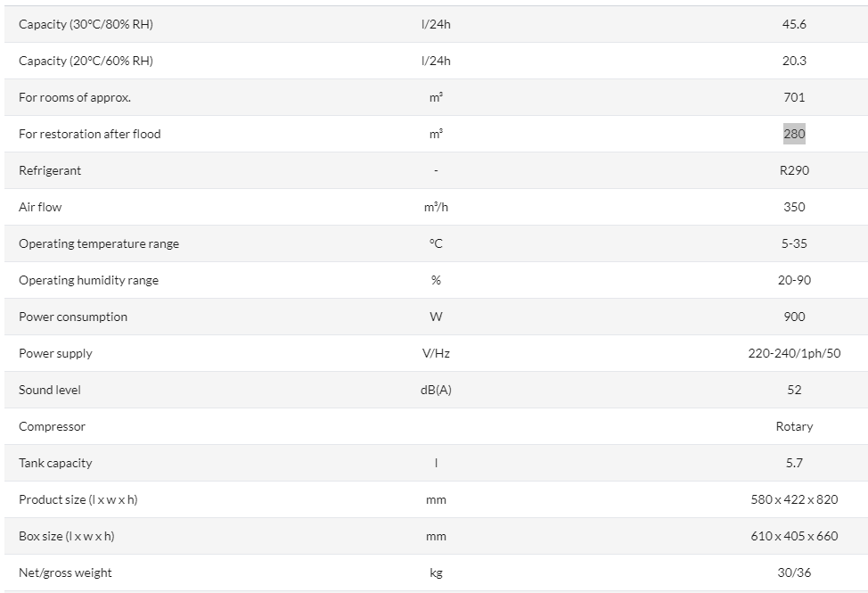Click the Power consumption W unit
Viewport: 868px width, 593px height.
pos(436,317)
